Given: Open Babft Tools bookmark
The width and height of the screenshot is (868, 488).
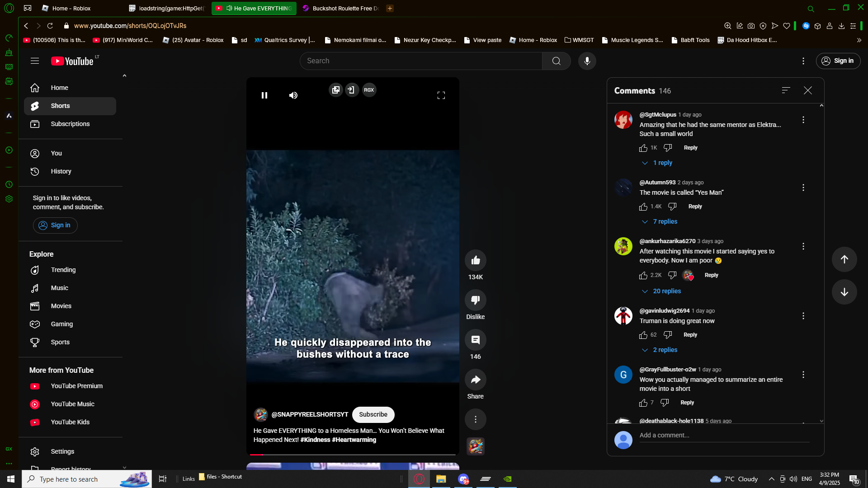Looking at the screenshot, I should pos(690,40).
